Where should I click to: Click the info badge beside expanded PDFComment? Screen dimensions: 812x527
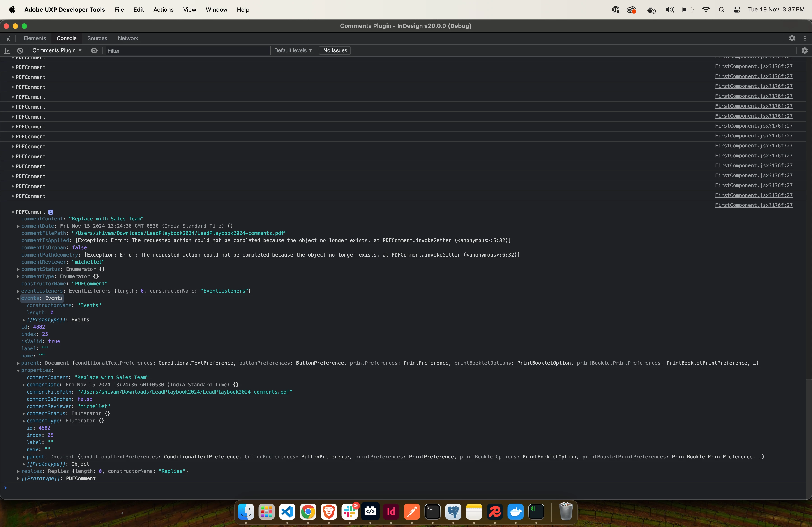[51, 212]
